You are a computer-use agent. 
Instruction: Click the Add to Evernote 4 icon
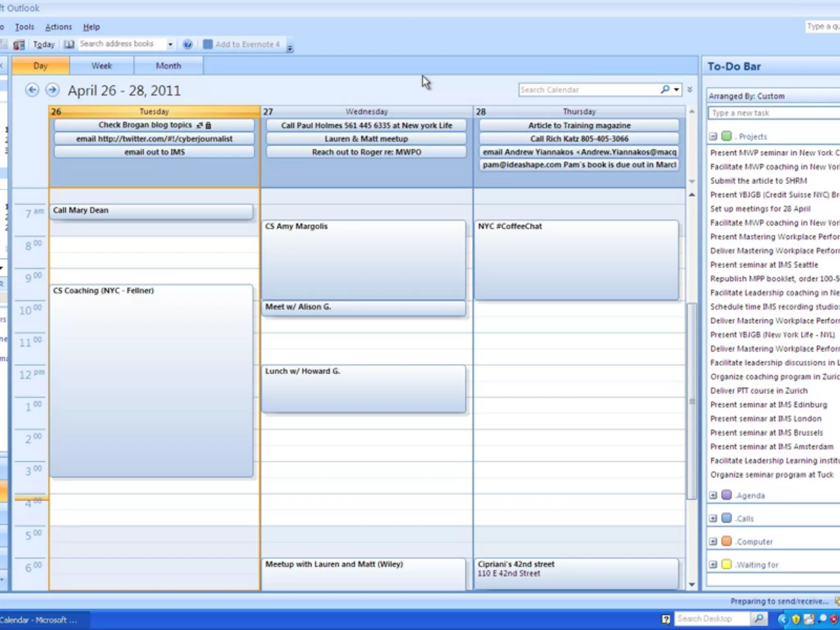tap(208, 44)
